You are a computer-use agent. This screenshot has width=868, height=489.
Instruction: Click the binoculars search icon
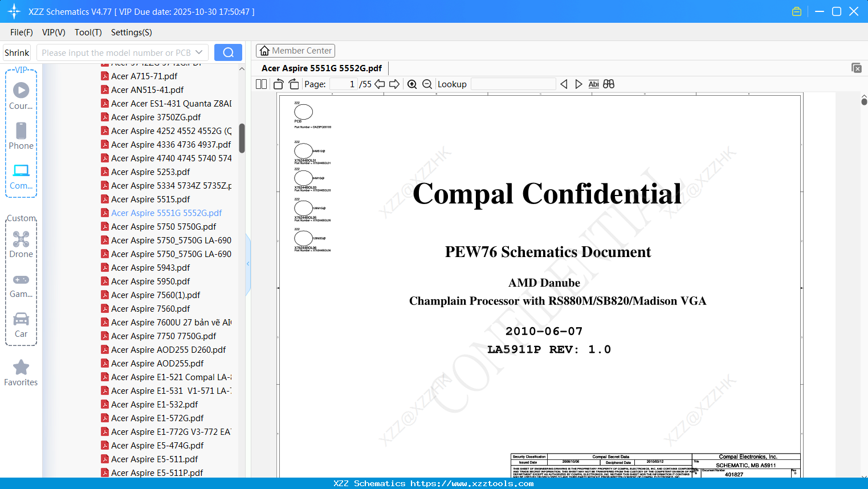click(x=609, y=84)
